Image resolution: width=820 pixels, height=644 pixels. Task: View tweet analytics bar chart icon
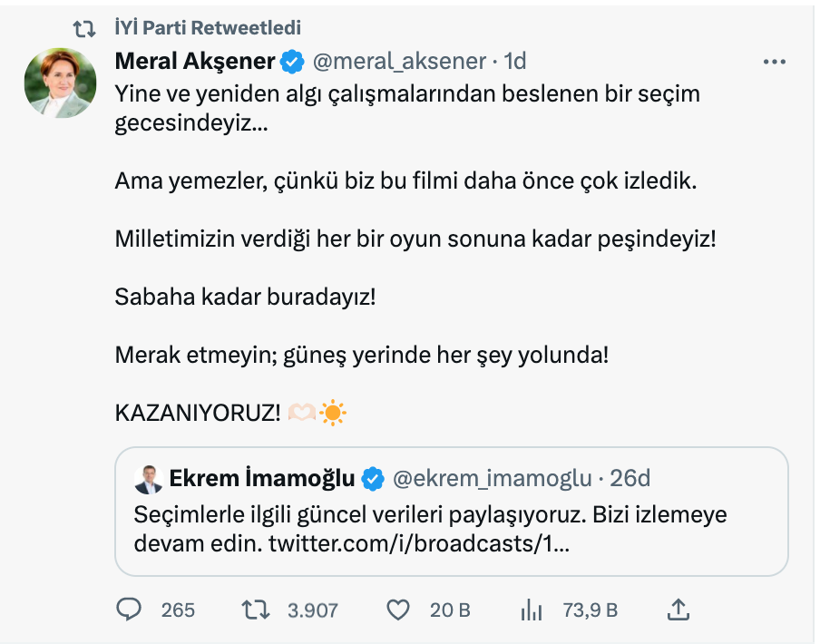point(532,610)
